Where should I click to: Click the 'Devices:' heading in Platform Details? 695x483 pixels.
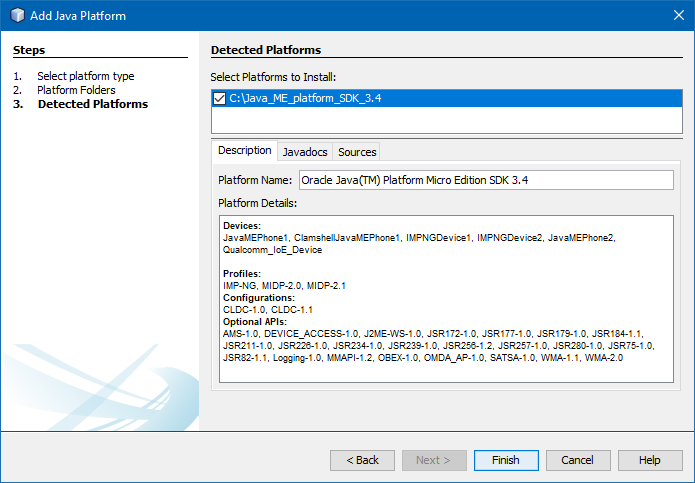[x=242, y=226]
